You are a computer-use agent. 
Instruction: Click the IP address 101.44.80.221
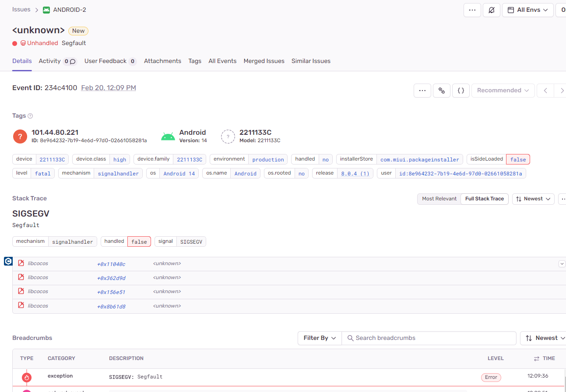pyautogui.click(x=55, y=133)
